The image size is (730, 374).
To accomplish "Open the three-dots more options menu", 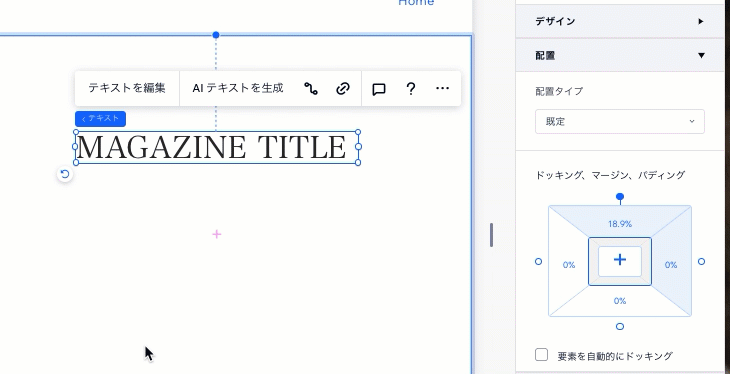I will [442, 88].
